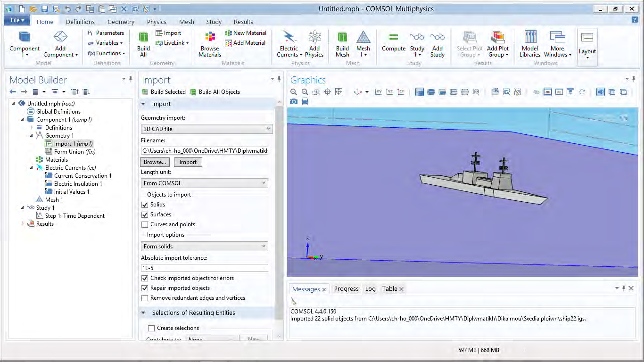Click the Absolute import tolerance field

205,268
